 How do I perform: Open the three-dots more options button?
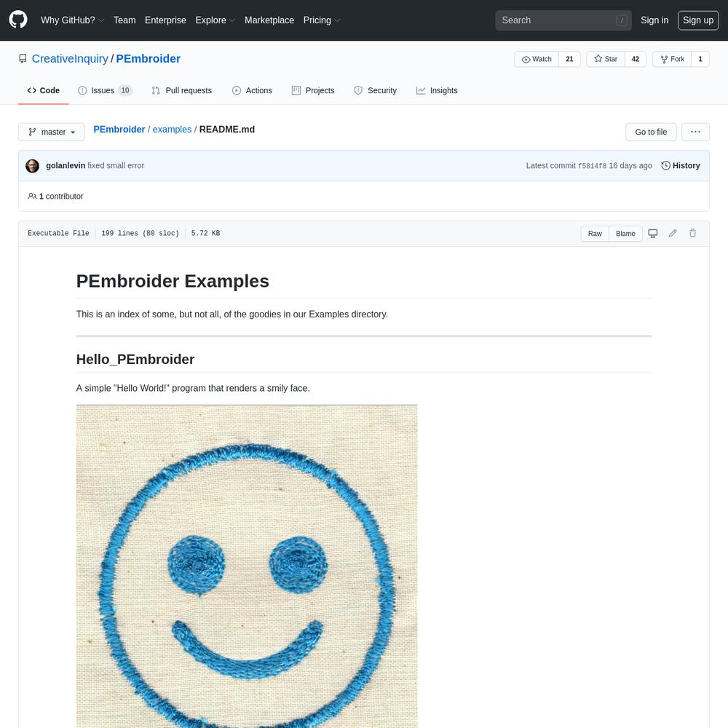coord(695,132)
